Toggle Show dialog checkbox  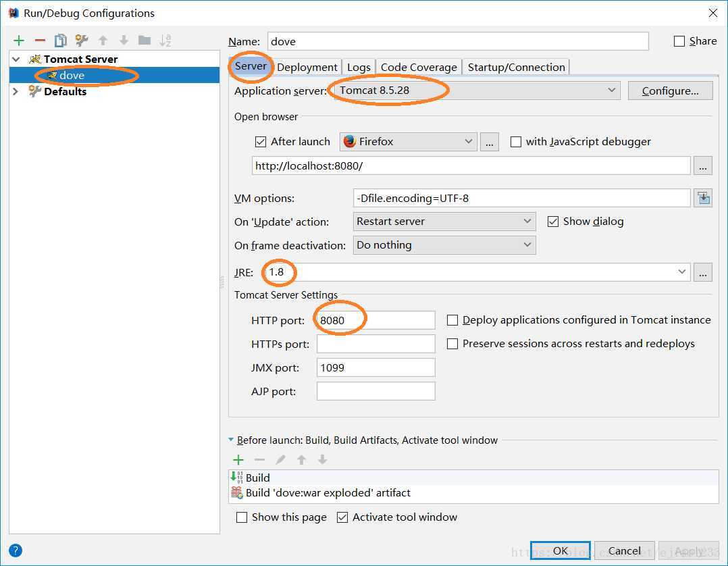(552, 222)
